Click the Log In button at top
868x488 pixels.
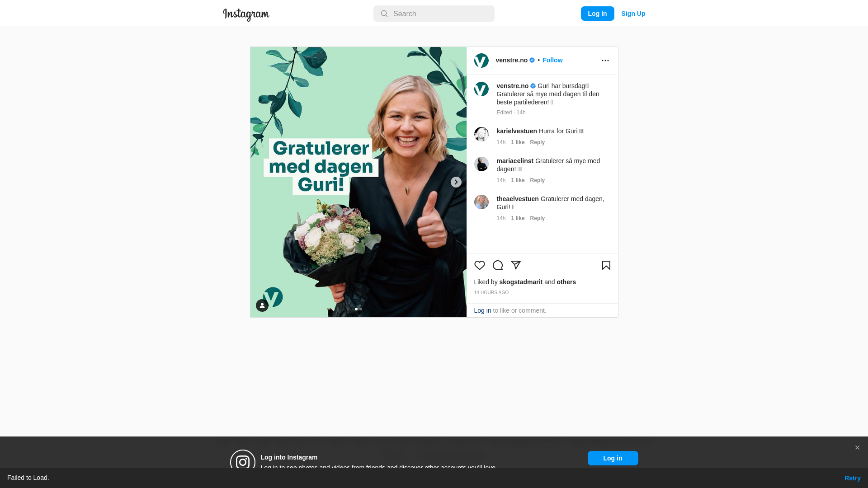(597, 14)
